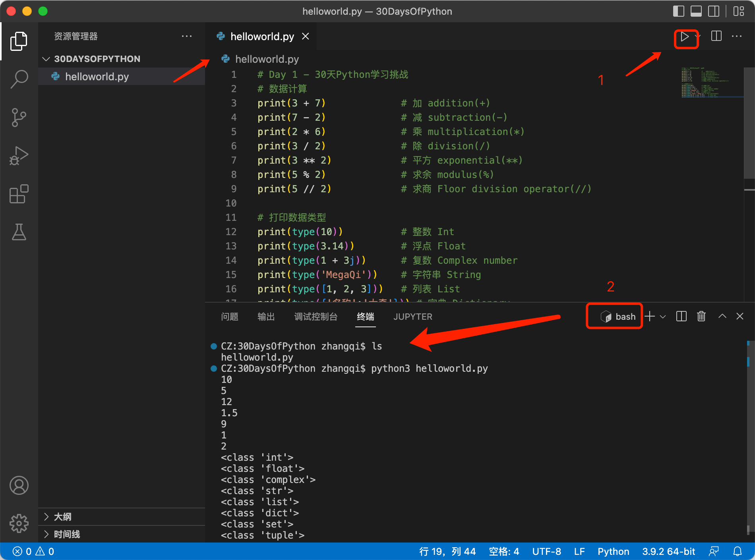Close the helloworld.py editor tab
The height and width of the screenshot is (560, 755).
(306, 37)
